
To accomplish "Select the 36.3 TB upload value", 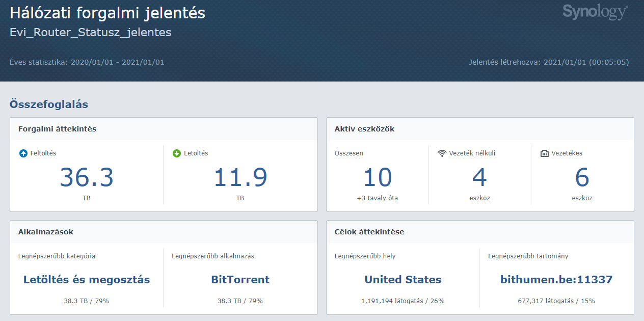I will [87, 177].
